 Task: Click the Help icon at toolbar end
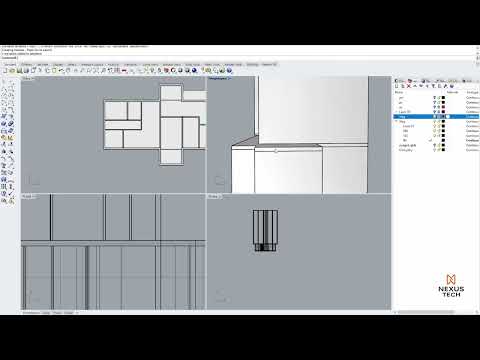point(229,70)
